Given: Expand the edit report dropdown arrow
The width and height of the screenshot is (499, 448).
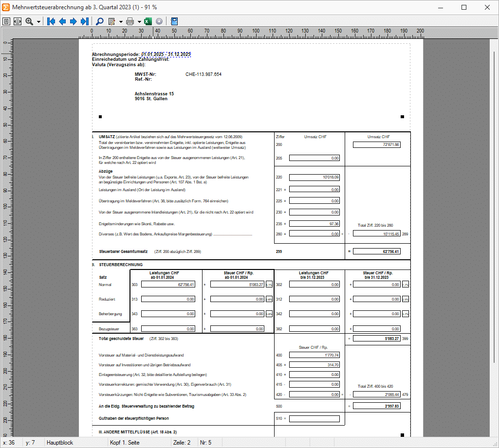Looking at the screenshot, I should (x=121, y=21).
